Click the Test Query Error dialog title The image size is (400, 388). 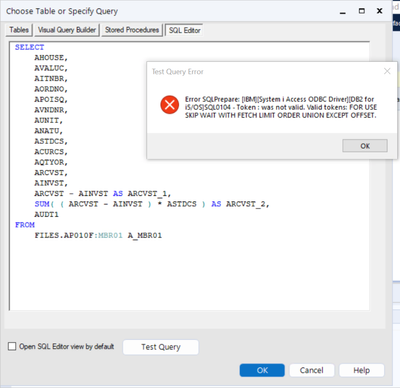(178, 72)
